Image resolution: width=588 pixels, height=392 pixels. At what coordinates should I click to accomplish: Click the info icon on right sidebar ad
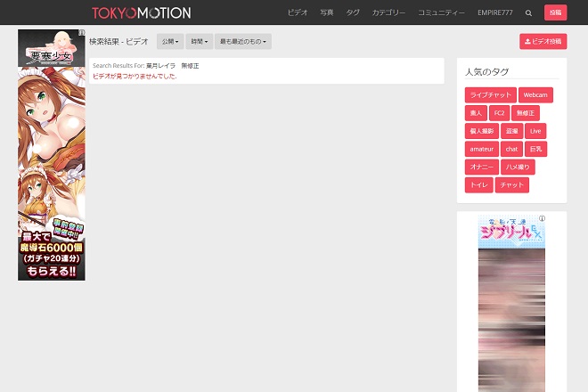[542, 218]
